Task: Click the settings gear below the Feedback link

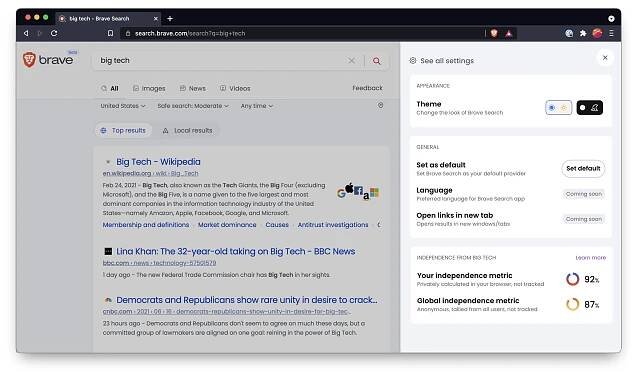Action: tap(380, 105)
